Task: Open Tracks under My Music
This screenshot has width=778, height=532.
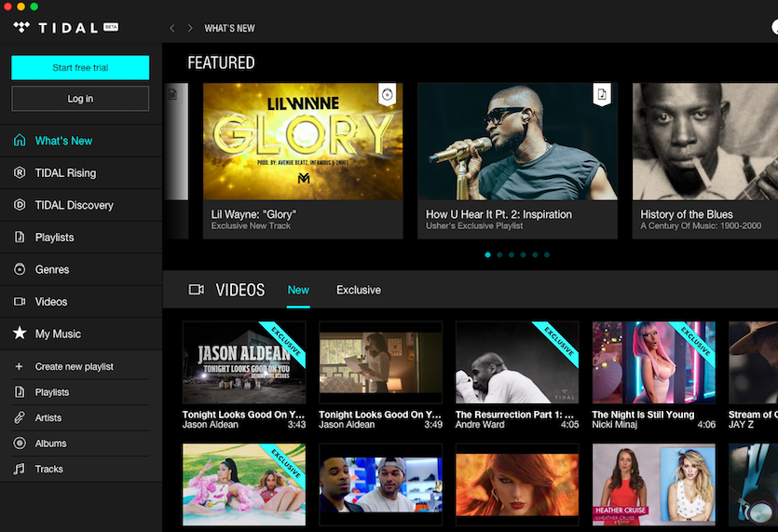Action: [x=80, y=469]
